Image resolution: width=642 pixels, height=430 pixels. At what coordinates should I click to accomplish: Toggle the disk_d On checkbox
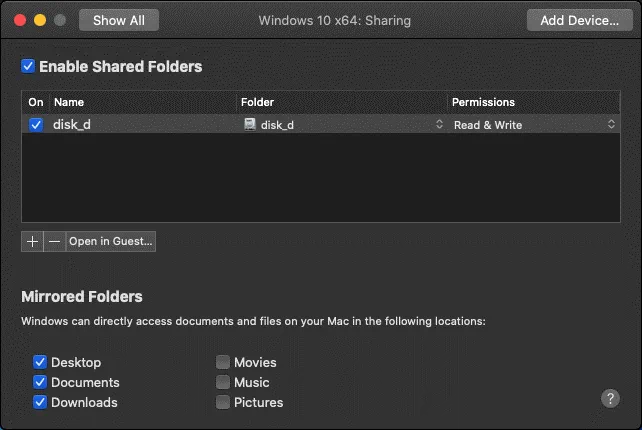(36, 125)
